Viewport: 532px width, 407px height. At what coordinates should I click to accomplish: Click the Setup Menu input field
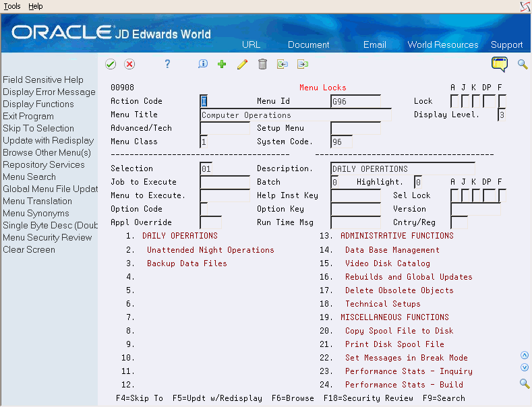(x=356, y=128)
